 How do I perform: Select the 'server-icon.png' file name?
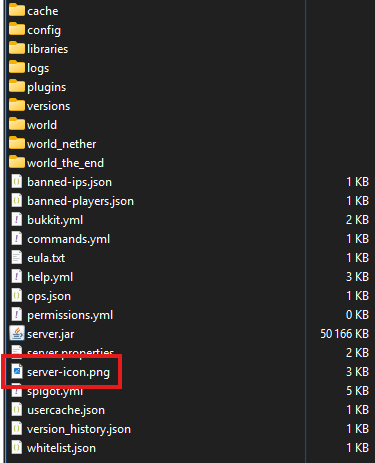pyautogui.click(x=68, y=372)
